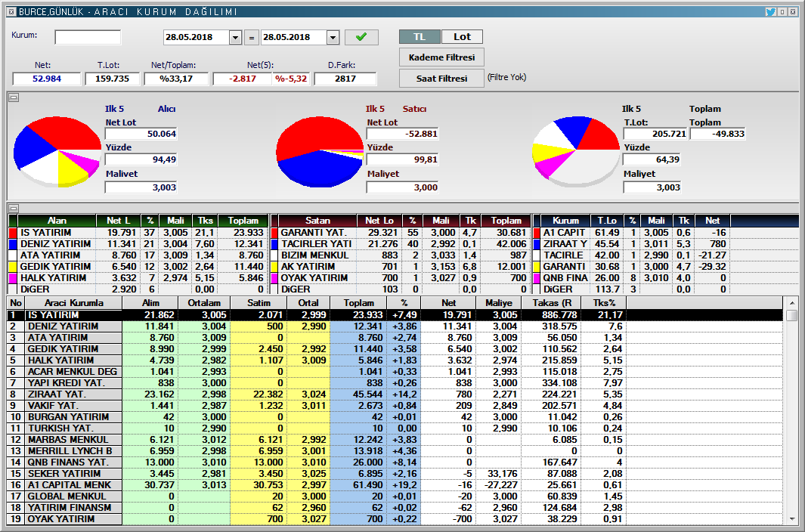805x532 pixels.
Task: Switch the view to Lot
Action: pyautogui.click(x=462, y=36)
